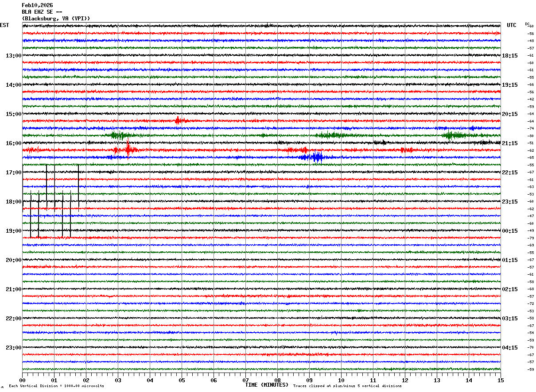The image size is (536, 392).
Task: Select the "21:00" EST time label
Action: pos(14,289)
